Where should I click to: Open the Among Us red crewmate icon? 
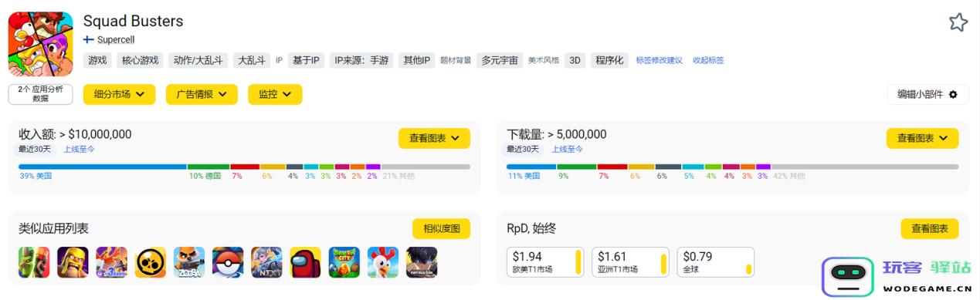(305, 262)
